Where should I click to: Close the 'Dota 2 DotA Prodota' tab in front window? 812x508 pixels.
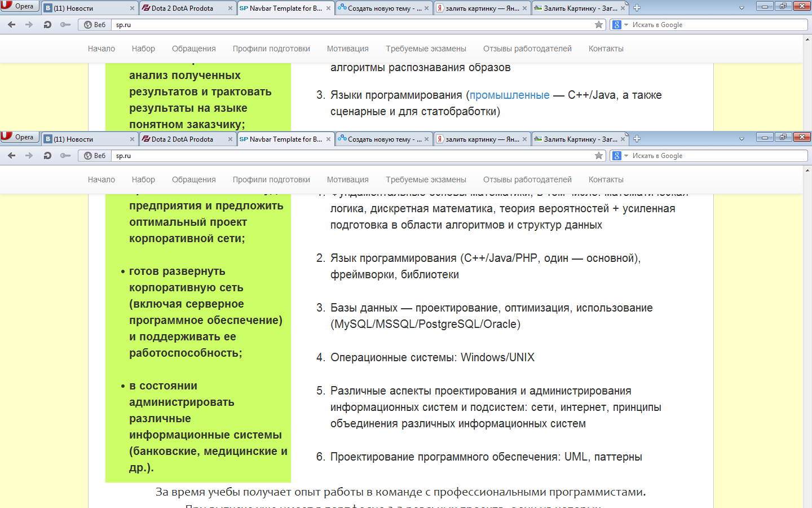(x=230, y=139)
